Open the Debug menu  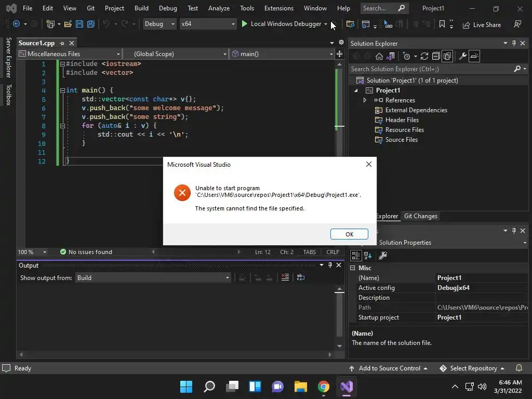[x=168, y=8]
